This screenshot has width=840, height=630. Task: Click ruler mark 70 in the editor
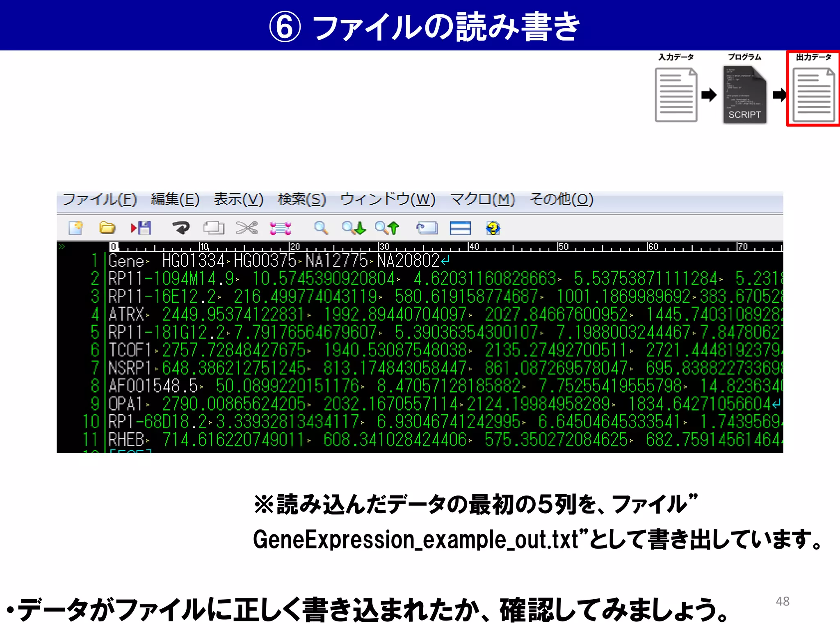[742, 247]
